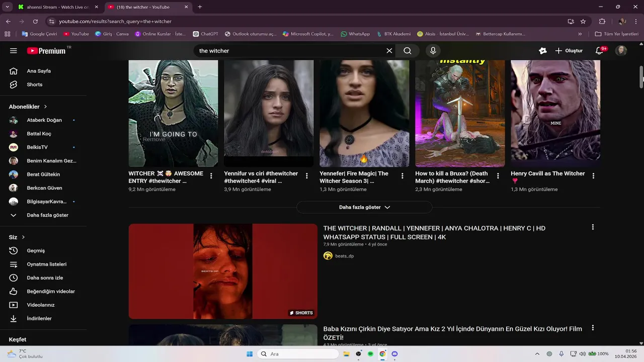This screenshot has width=644, height=362.
Task: Open options menu for Yennifur vs ciri short
Action: click(307, 176)
